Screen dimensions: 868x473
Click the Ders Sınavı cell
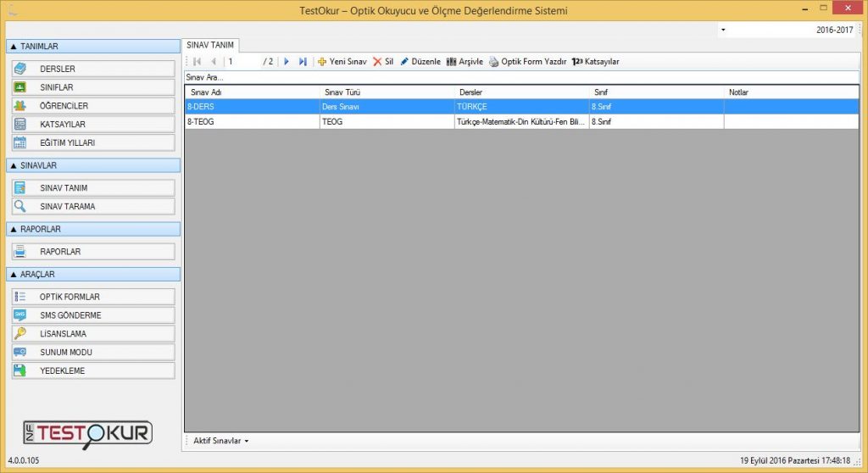tap(387, 106)
